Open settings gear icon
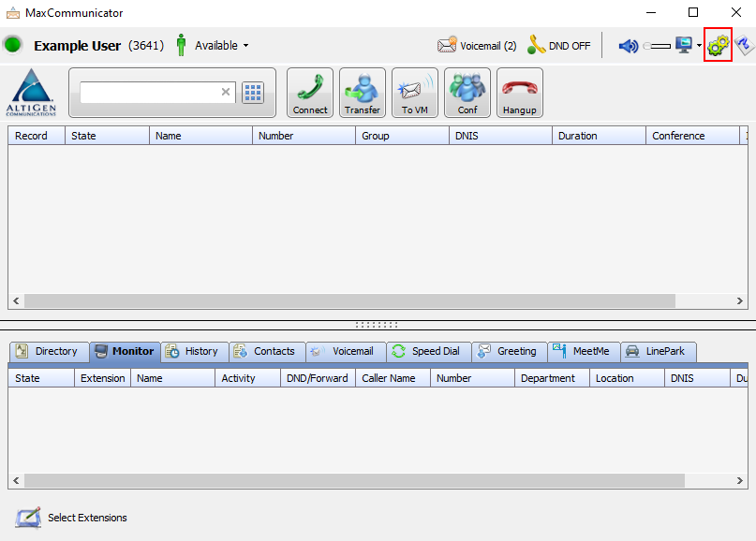This screenshot has width=756, height=541. coord(718,45)
